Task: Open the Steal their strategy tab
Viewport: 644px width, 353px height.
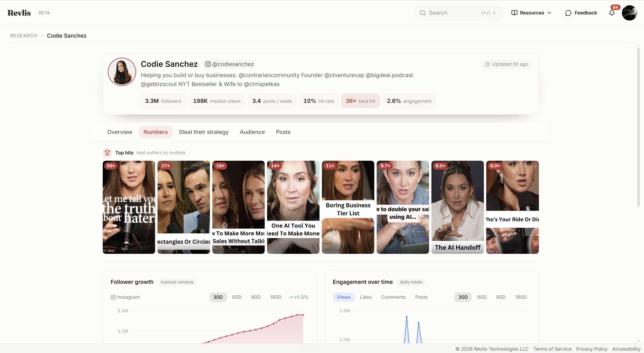Action: (204, 132)
